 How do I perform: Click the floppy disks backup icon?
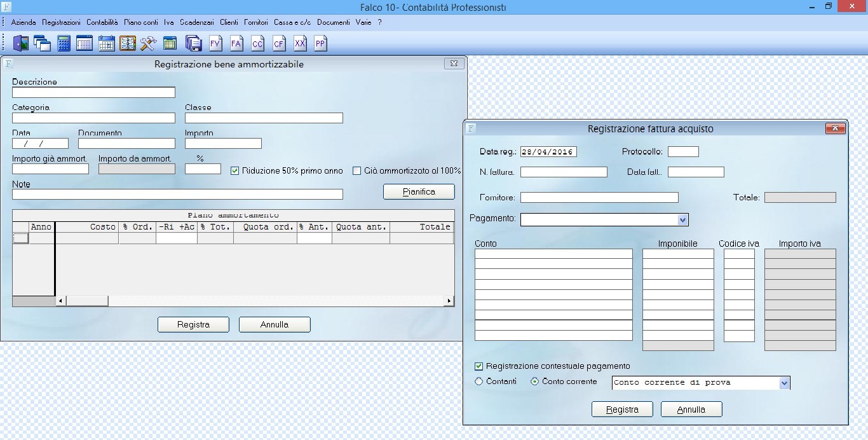click(193, 43)
